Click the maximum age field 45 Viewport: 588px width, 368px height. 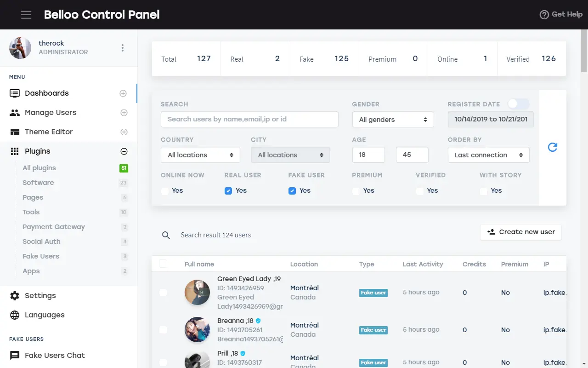click(x=412, y=155)
